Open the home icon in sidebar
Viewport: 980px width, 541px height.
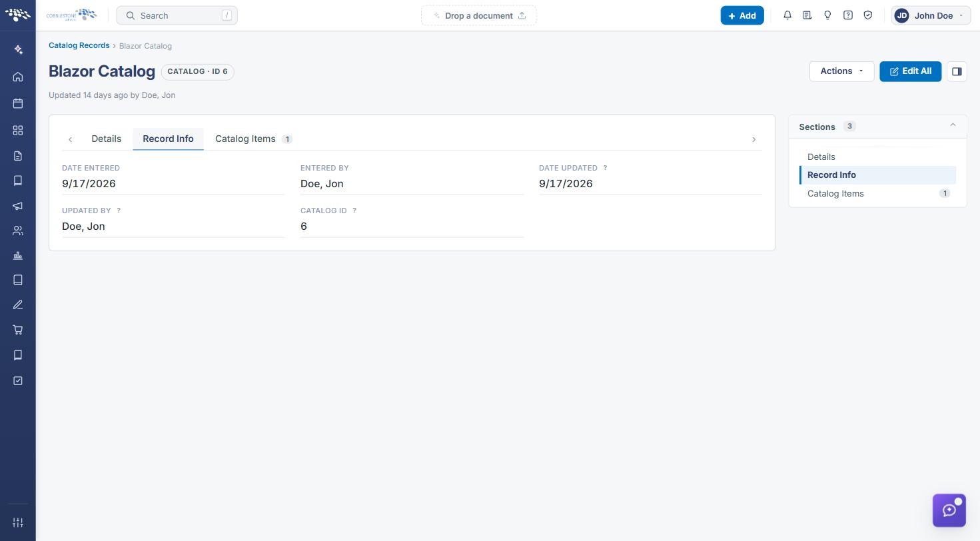click(18, 77)
